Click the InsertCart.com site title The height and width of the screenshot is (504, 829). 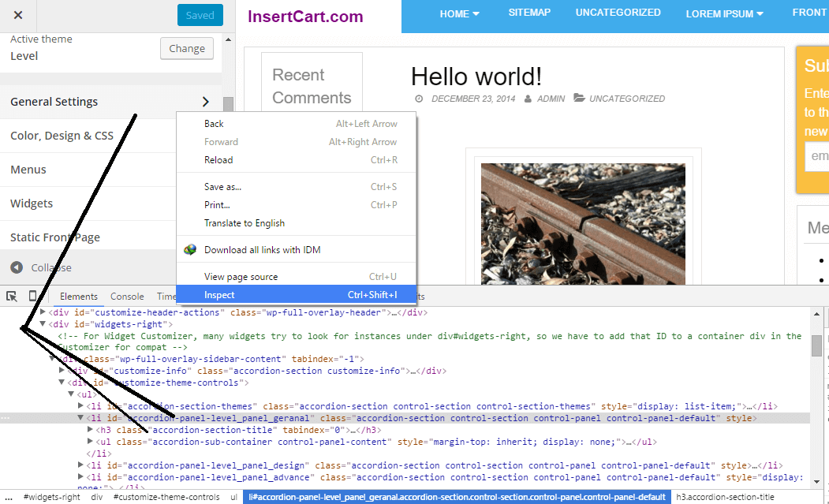coord(305,17)
